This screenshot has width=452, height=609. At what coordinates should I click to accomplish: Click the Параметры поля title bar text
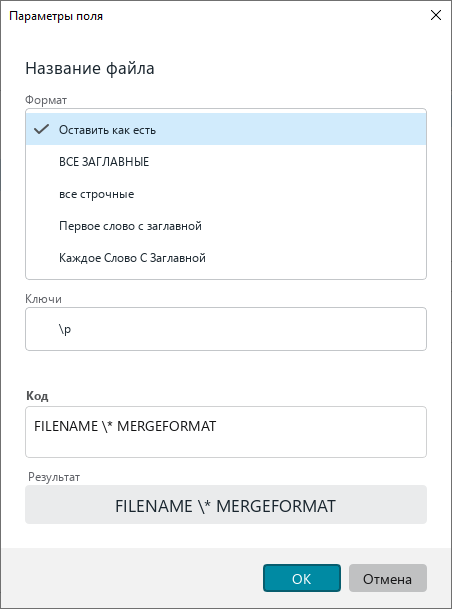pos(56,16)
